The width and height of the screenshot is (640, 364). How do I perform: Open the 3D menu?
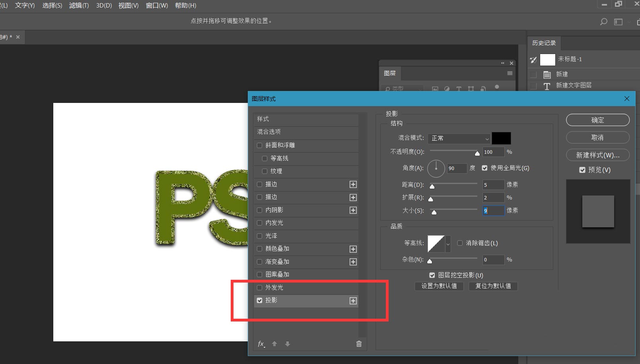pos(104,6)
